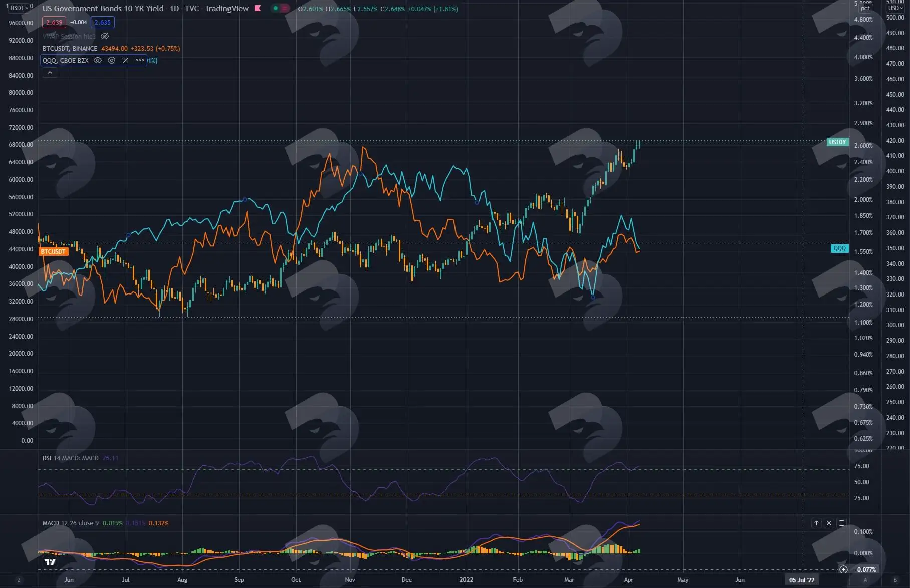
Task: Remove the QQG CBOE BZX series from chart
Action: click(x=126, y=60)
